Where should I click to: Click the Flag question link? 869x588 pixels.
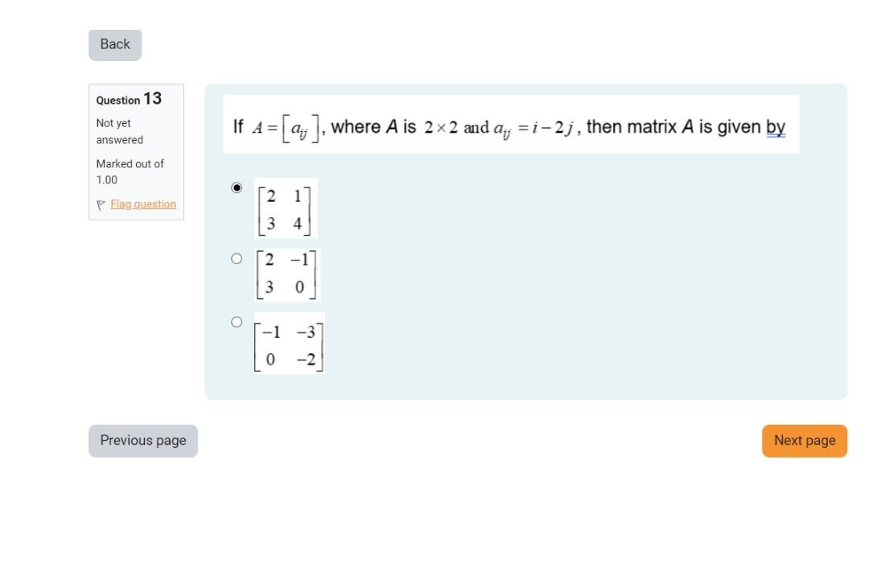(142, 204)
